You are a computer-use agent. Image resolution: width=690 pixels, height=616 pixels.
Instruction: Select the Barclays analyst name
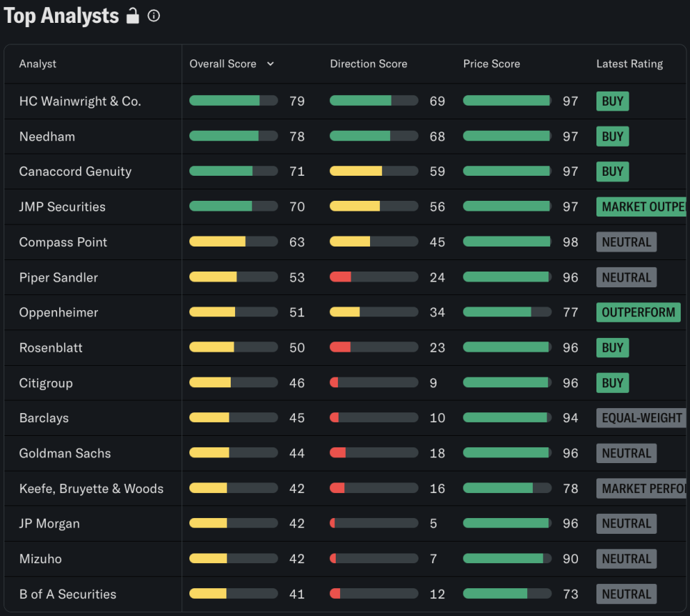click(x=44, y=418)
